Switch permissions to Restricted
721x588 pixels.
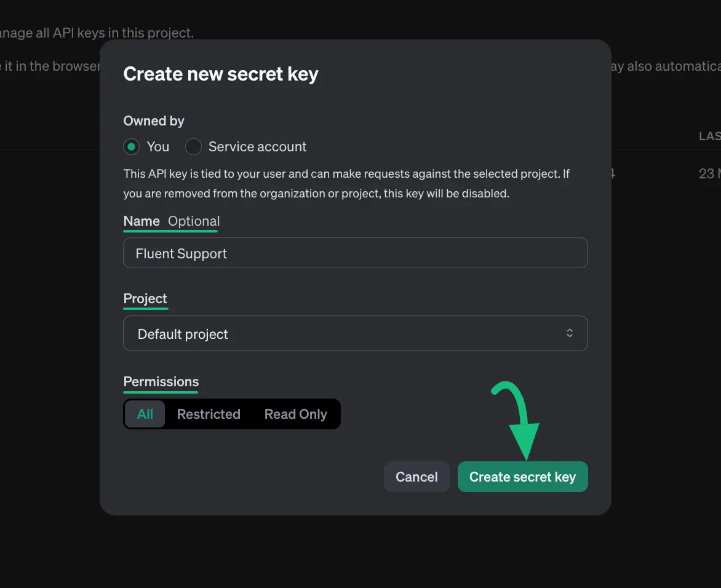[209, 414]
